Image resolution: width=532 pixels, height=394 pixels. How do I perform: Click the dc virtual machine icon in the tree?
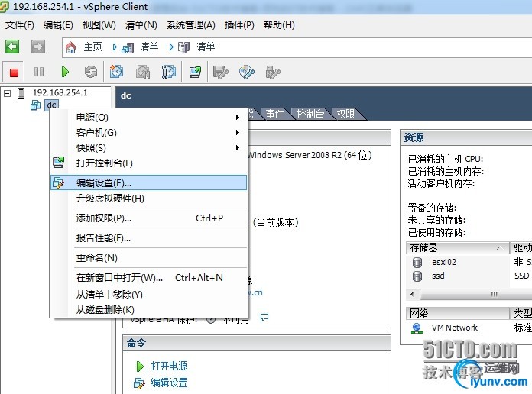(36, 105)
